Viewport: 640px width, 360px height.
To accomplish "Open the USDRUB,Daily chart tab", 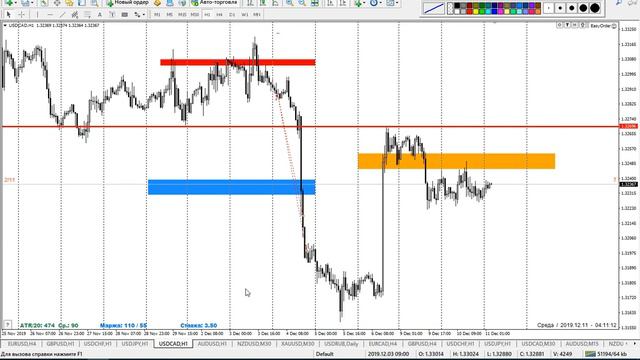I will click(x=341, y=344).
